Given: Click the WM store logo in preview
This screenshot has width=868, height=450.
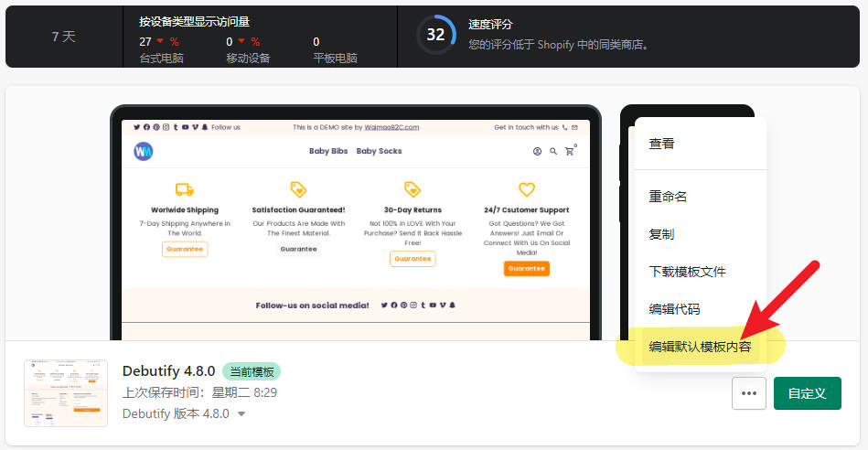Looking at the screenshot, I should 144,151.
